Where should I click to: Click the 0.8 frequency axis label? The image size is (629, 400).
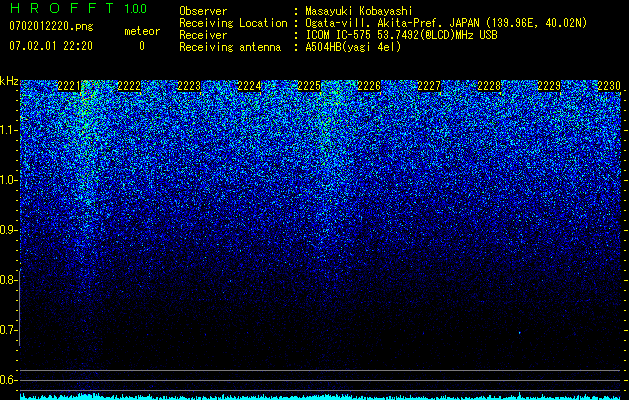pyautogui.click(x=8, y=280)
